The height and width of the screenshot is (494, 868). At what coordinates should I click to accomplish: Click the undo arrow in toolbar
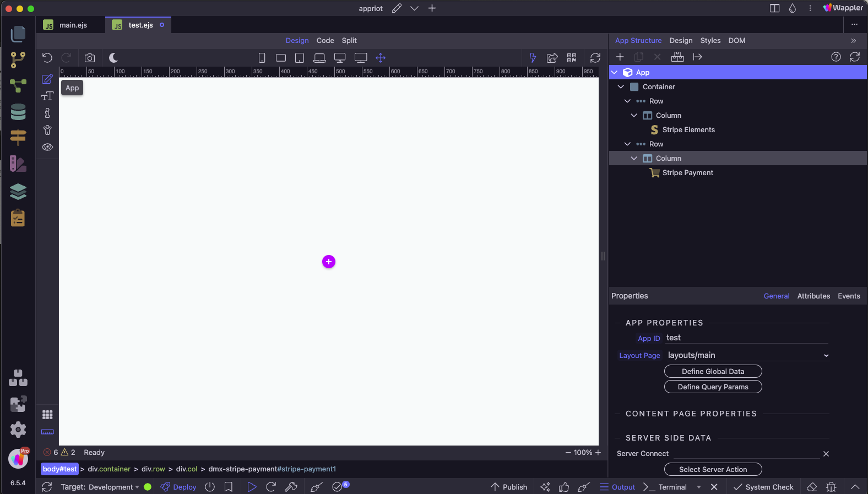47,58
